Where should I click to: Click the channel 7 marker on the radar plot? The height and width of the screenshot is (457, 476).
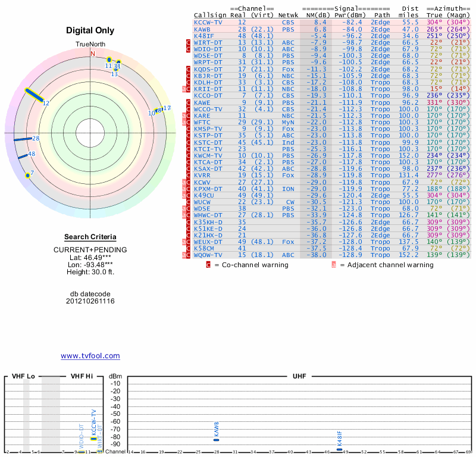pos(27,176)
